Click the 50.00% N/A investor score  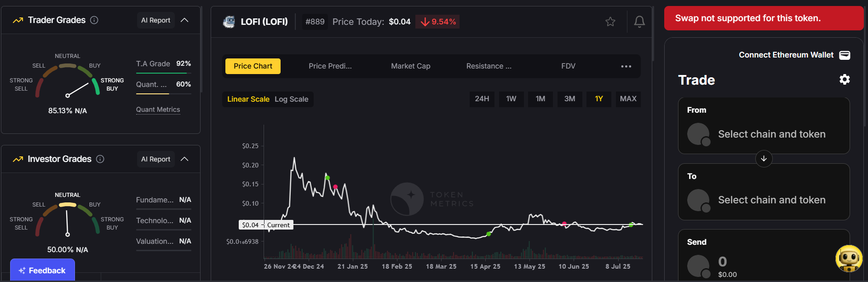[x=68, y=250]
